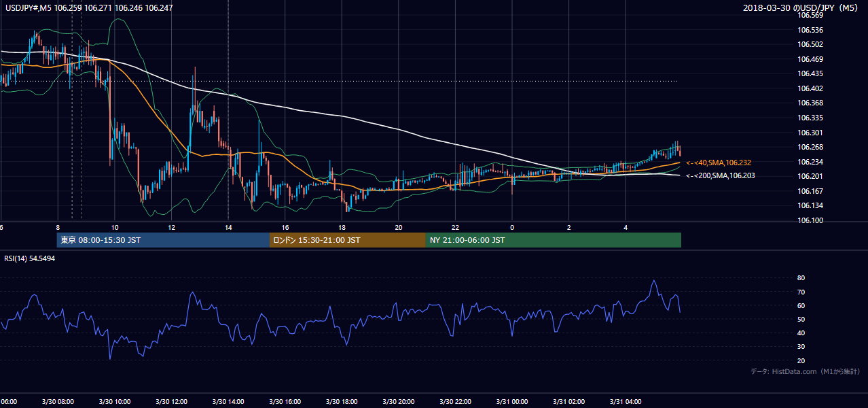Click price axis label 106.301
Viewport: 868px width, 408px height.
click(x=811, y=133)
